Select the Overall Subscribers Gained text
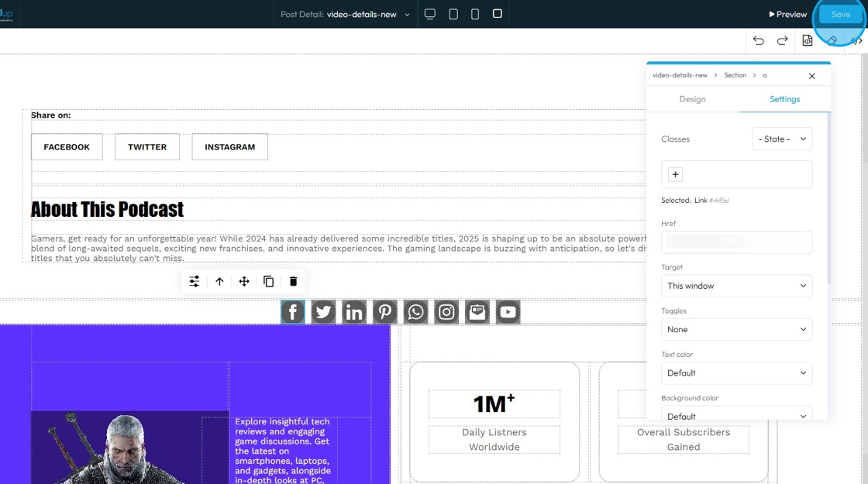Screen dimensions: 868x484 pos(683,440)
